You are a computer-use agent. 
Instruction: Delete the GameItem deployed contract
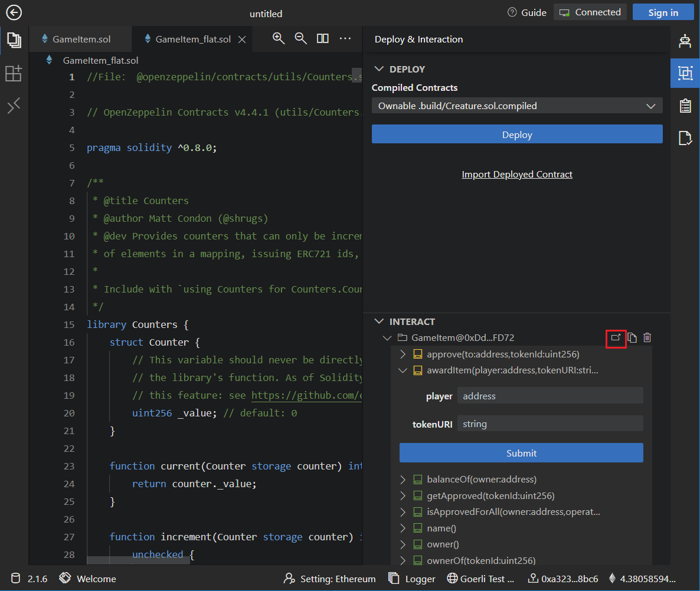[647, 338]
